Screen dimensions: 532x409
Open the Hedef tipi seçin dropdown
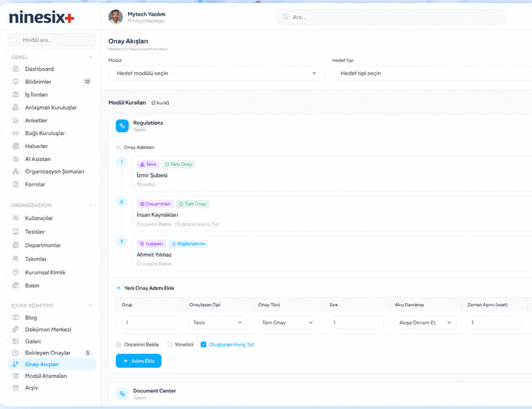click(x=432, y=73)
